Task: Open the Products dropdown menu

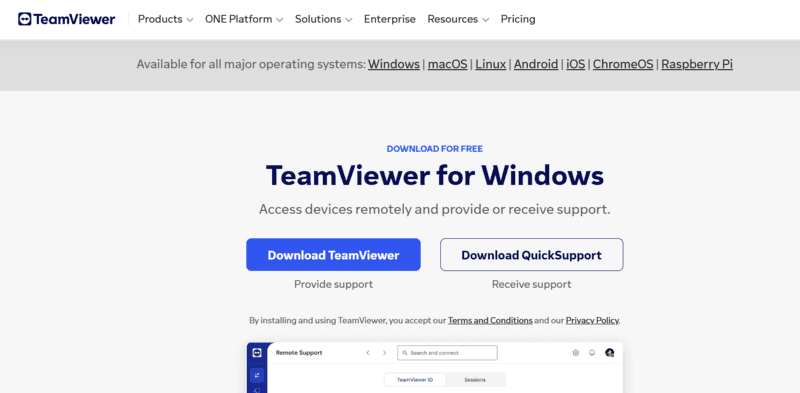Action: point(165,19)
